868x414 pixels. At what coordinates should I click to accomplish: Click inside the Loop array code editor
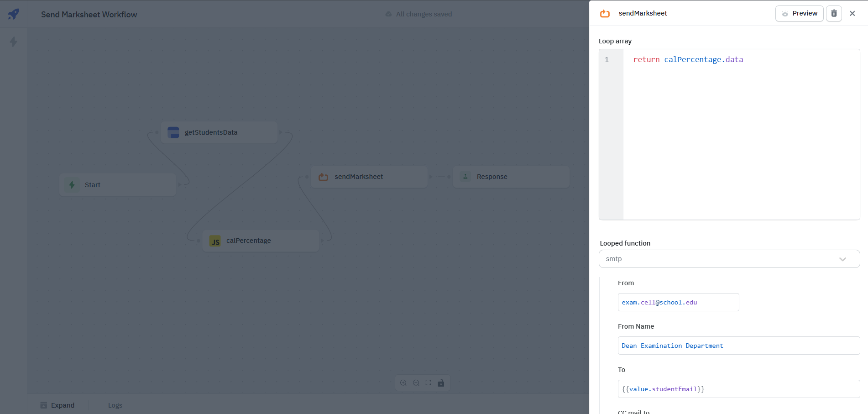tap(741, 135)
